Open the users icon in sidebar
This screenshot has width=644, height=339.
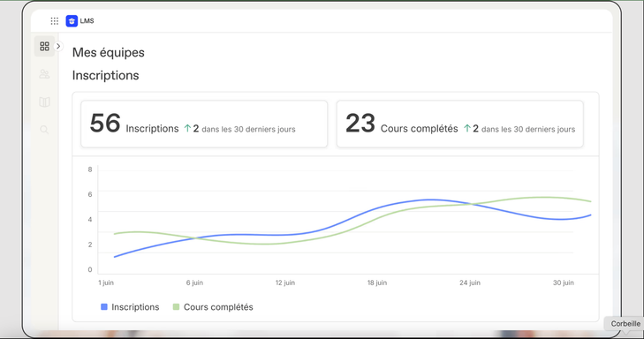[44, 74]
